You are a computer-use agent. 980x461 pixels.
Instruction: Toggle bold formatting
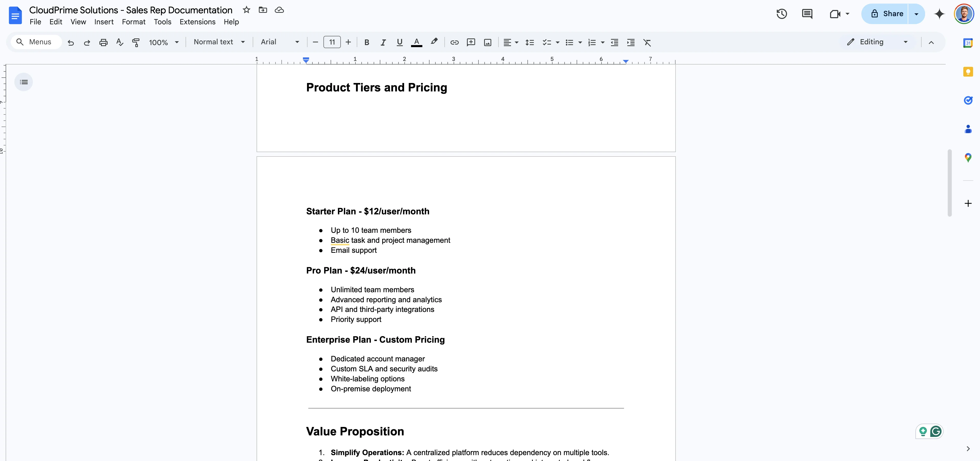pyautogui.click(x=366, y=42)
